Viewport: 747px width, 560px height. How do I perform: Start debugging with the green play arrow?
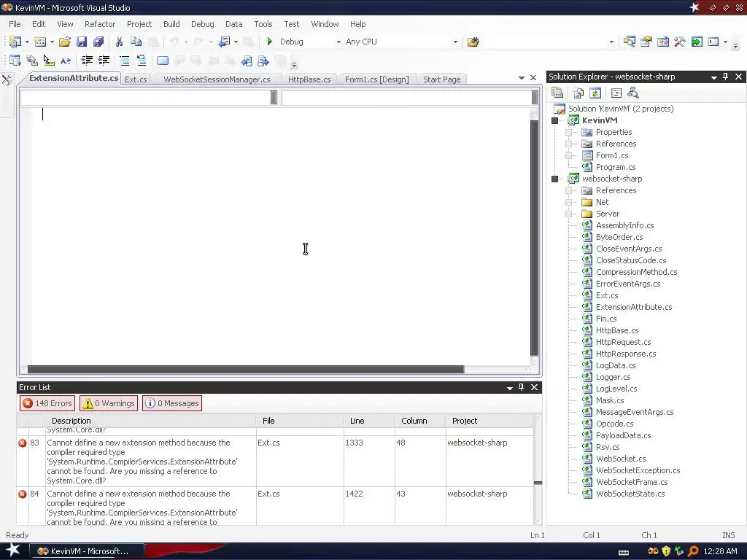(x=270, y=42)
